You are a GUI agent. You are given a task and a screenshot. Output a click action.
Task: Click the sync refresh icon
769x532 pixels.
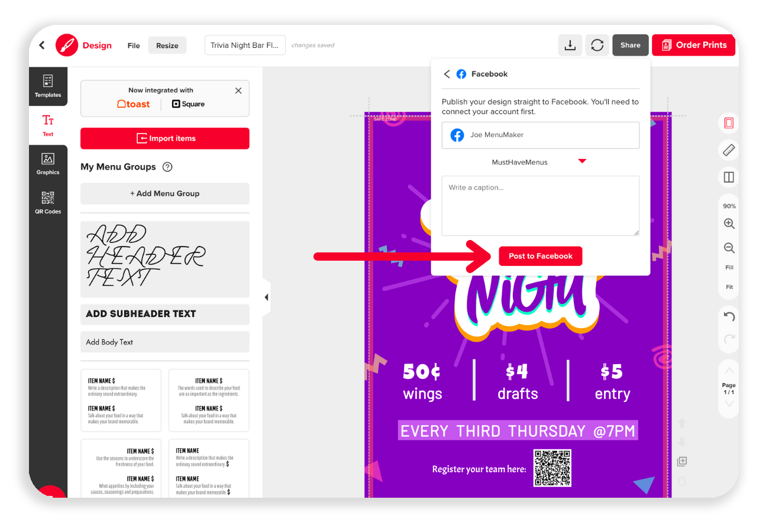click(x=597, y=45)
